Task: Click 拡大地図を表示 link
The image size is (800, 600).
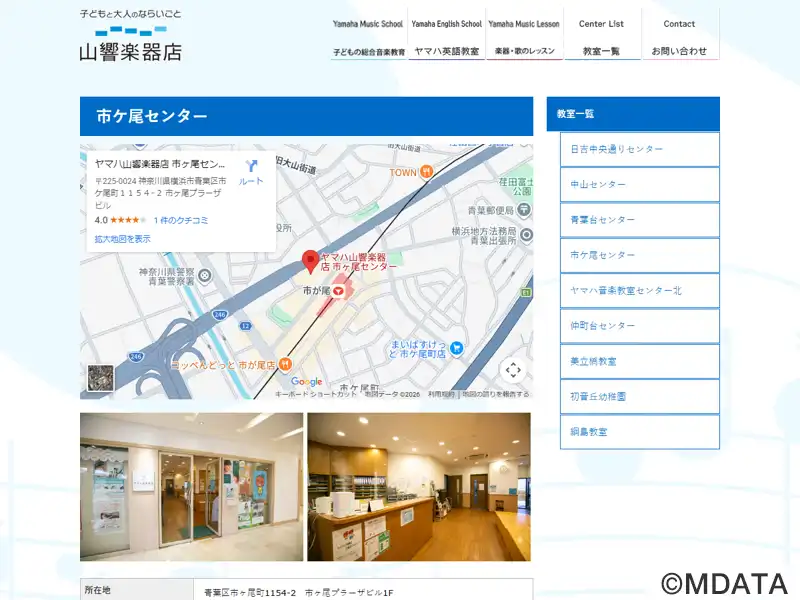Action: point(123,239)
